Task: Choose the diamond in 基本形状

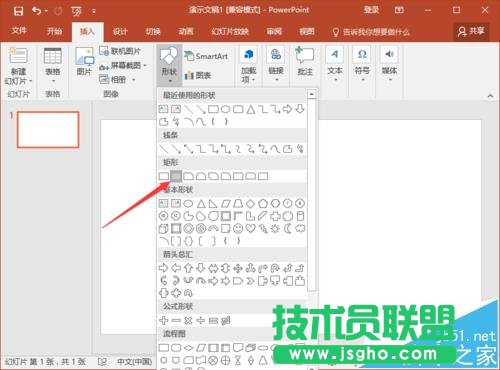Action: click(250, 203)
